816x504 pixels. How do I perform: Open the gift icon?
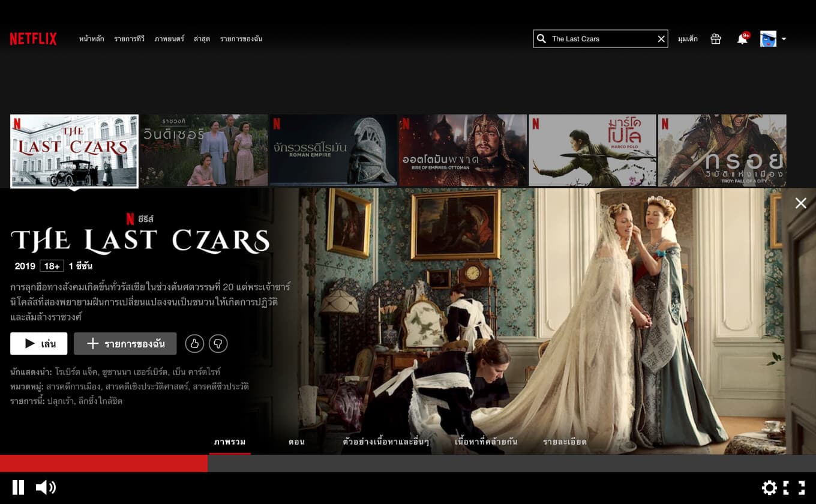tap(716, 39)
